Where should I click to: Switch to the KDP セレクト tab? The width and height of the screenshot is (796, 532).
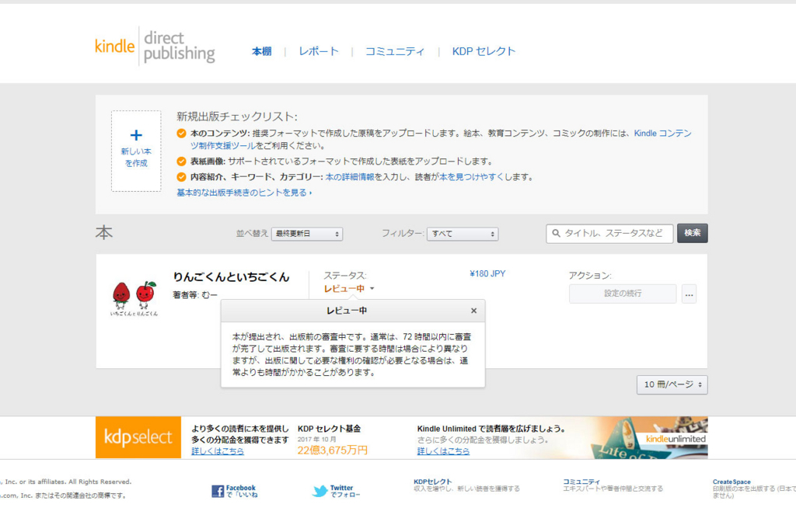(x=484, y=51)
